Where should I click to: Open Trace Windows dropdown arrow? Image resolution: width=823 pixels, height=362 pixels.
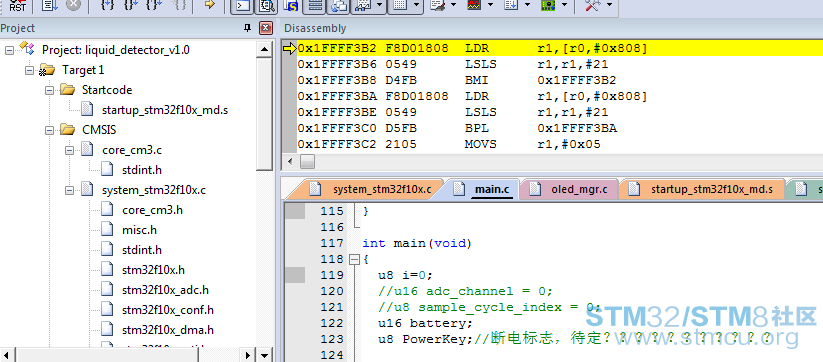(x=528, y=6)
